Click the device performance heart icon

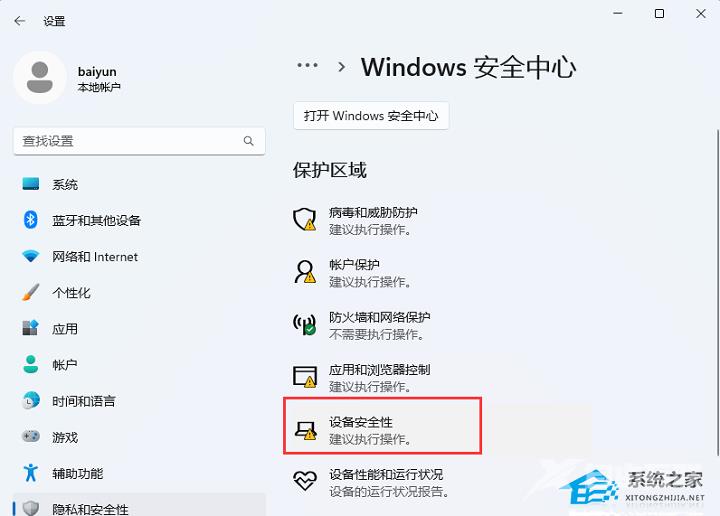tap(305, 481)
